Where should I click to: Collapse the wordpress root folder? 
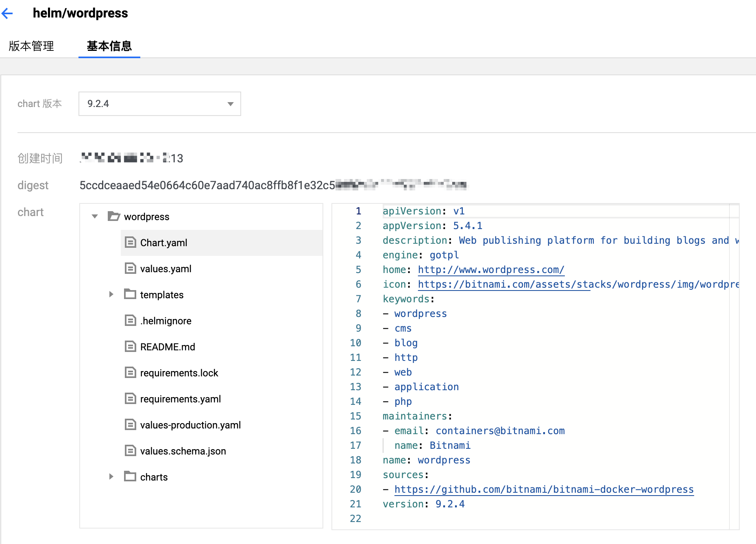click(x=95, y=216)
